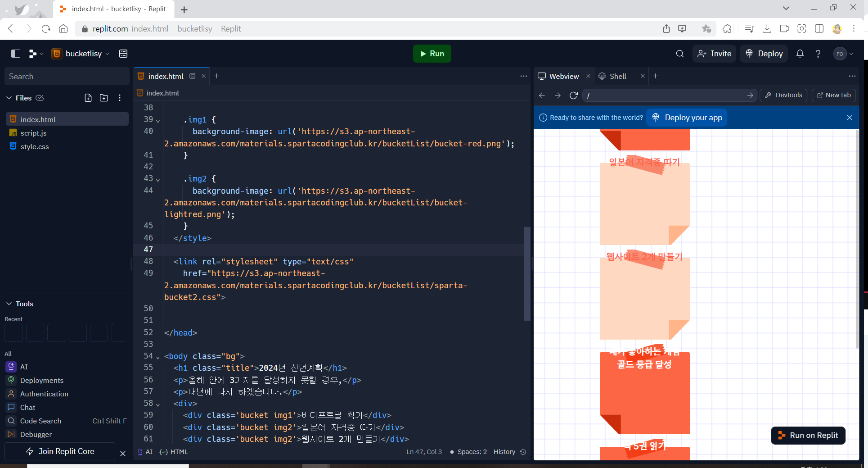Open style.css from the file tree
Screen dimensions: 868x468
pyautogui.click(x=67, y=146)
